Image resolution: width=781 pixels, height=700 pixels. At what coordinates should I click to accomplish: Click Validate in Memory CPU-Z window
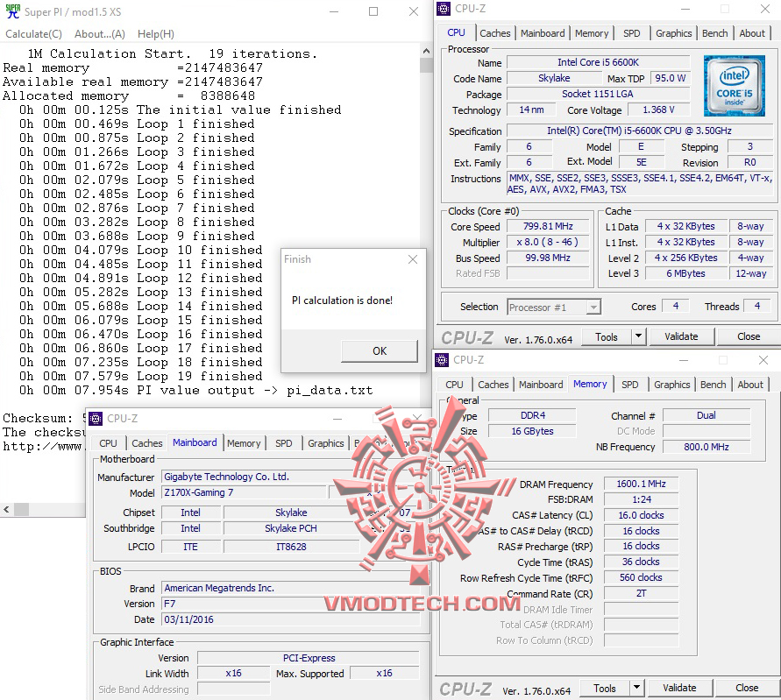pos(679,689)
